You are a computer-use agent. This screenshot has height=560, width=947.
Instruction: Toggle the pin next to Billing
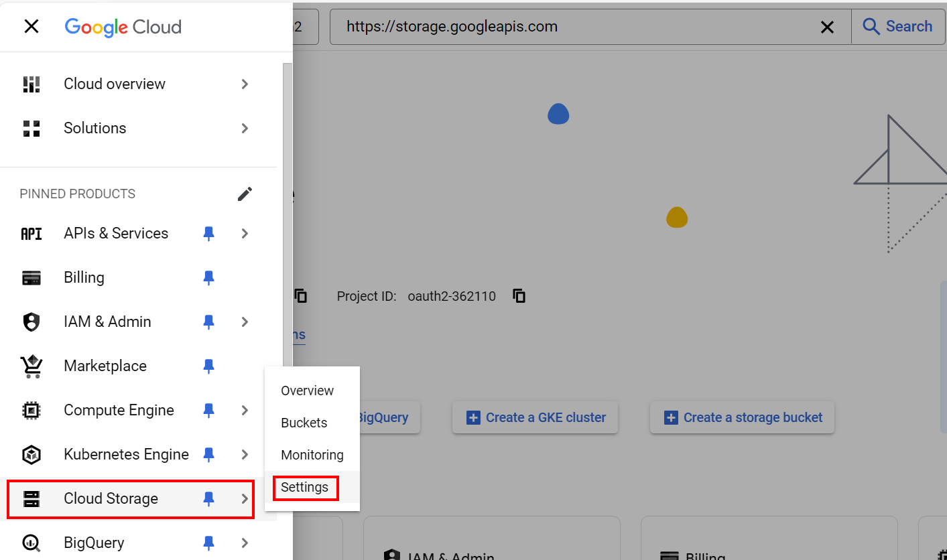(x=209, y=277)
